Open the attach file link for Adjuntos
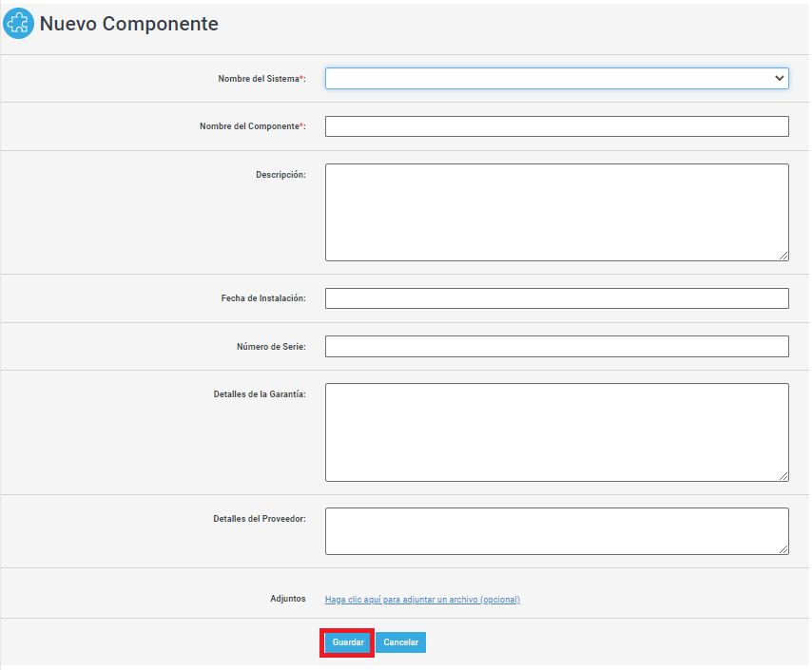This screenshot has width=812, height=670. 422,599
